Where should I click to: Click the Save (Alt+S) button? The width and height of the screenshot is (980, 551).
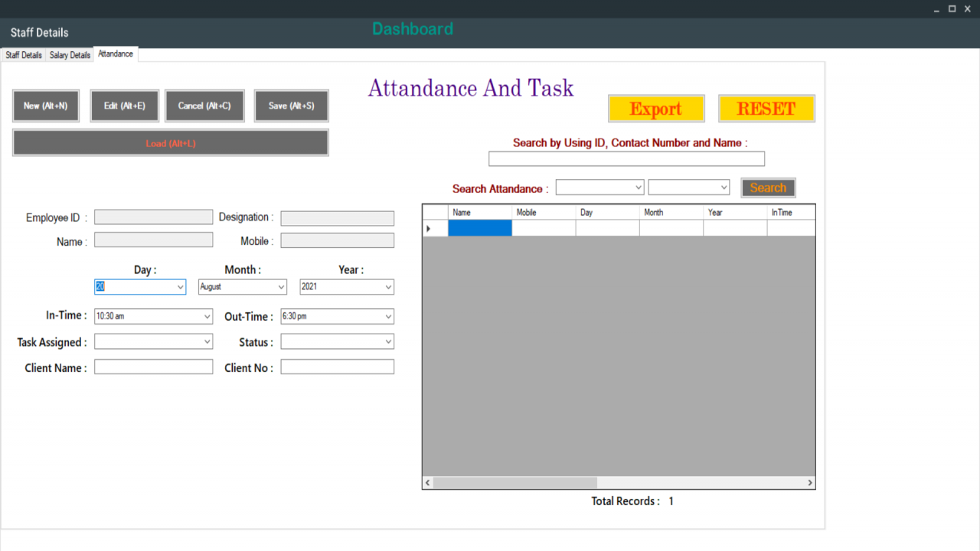(x=292, y=106)
